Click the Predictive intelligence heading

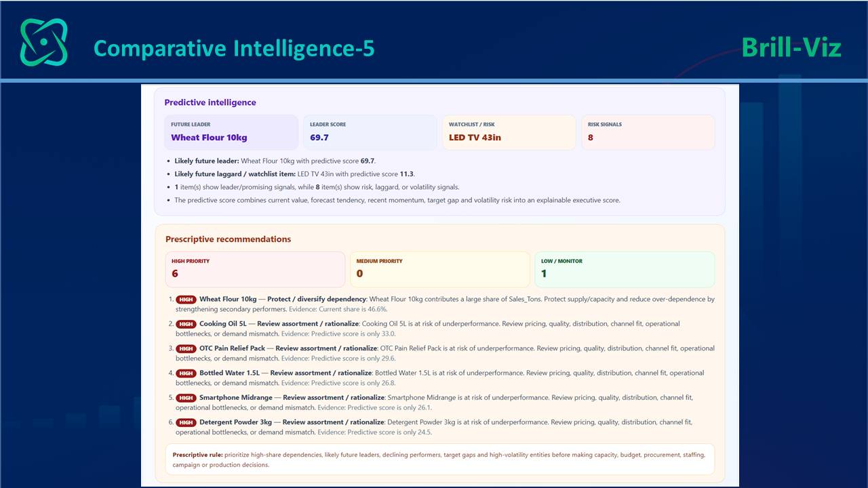click(x=210, y=102)
